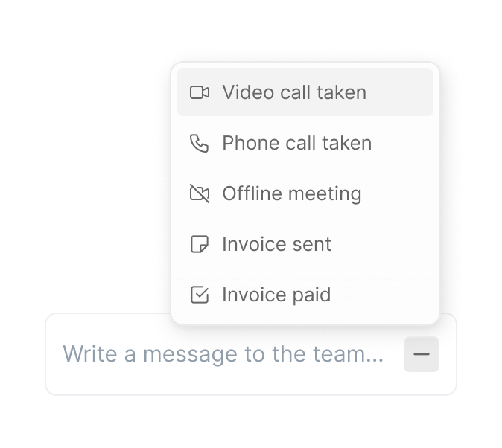Image resolution: width=502 pixels, height=448 pixels.
Task: Mark invoice as paid via its label
Action: pyautogui.click(x=276, y=295)
